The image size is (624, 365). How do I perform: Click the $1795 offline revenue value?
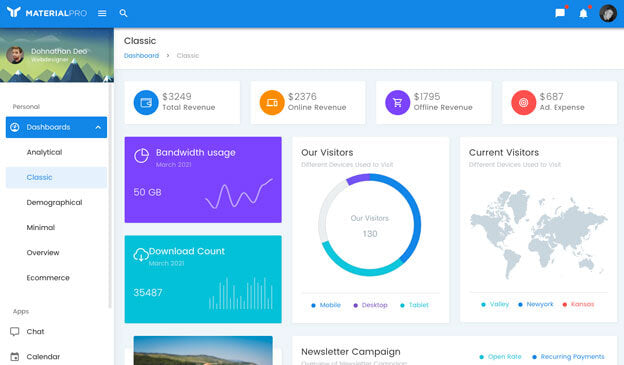[x=427, y=97]
